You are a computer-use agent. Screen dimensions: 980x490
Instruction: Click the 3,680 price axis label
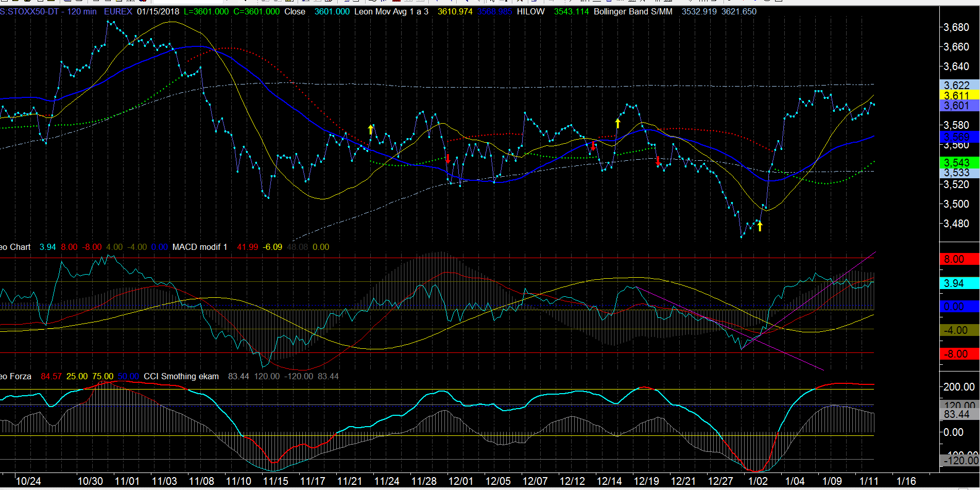pyautogui.click(x=956, y=27)
